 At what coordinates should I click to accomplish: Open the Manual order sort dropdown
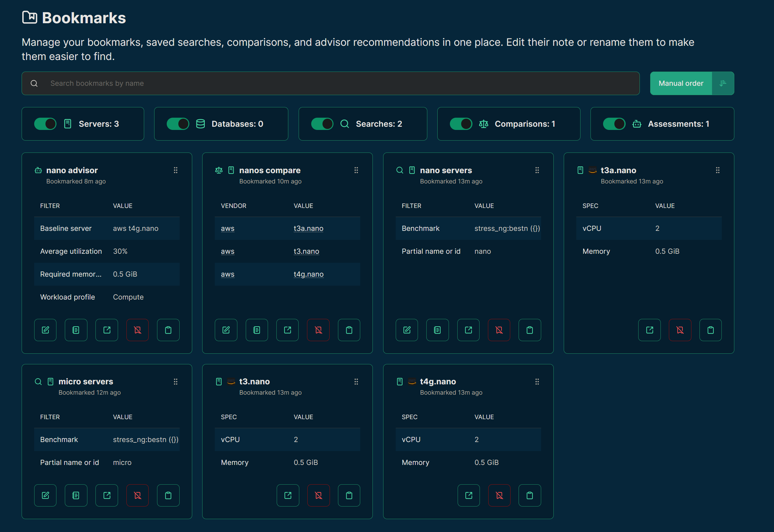click(681, 83)
